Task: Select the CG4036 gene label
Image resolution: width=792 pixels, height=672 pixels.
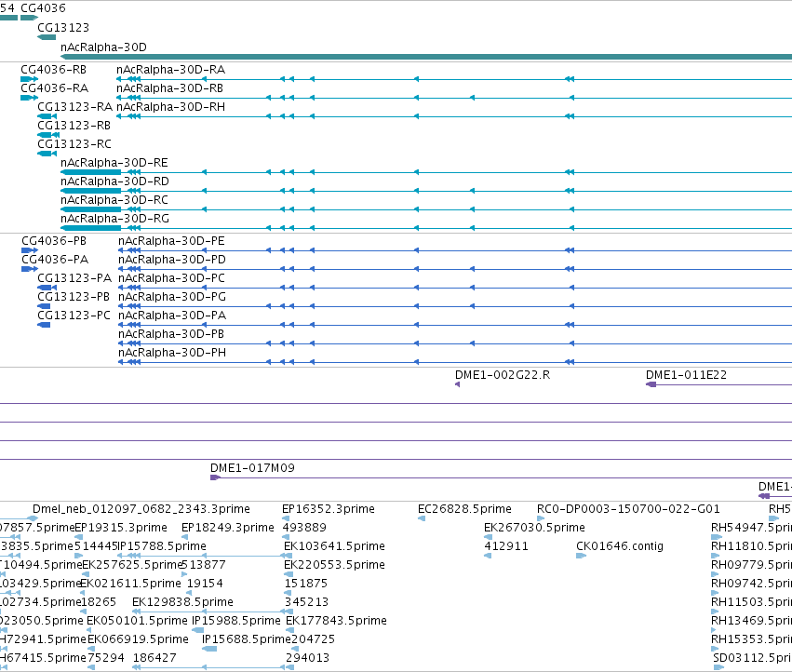Action: coord(43,8)
